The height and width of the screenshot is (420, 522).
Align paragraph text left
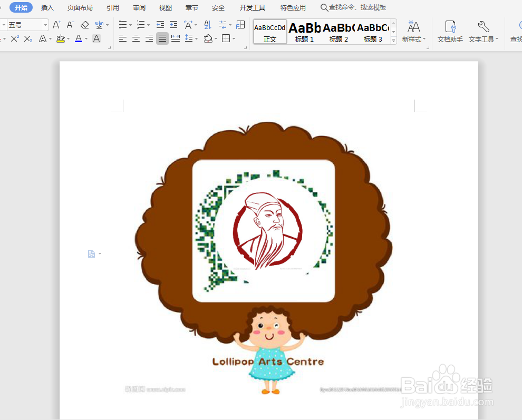(123, 38)
